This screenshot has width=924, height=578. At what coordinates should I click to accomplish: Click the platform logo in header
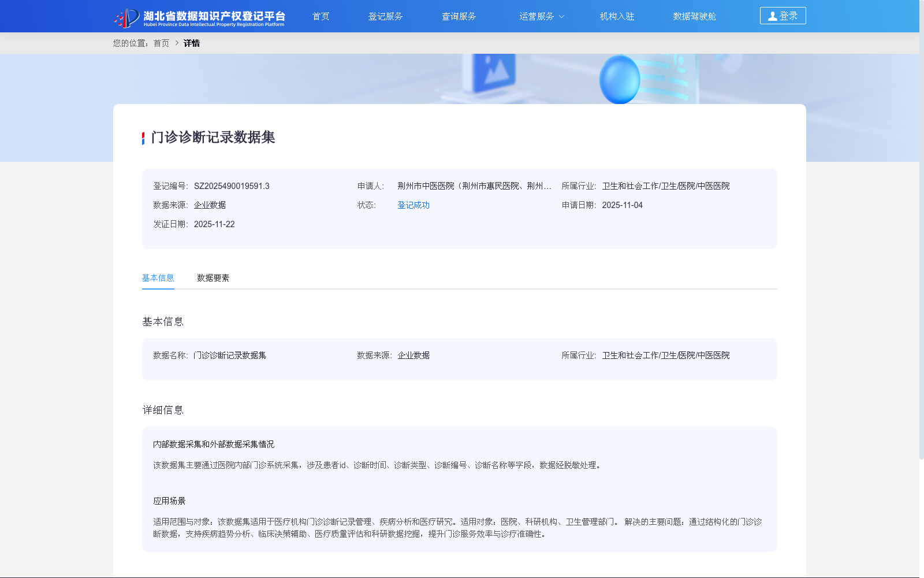point(199,17)
